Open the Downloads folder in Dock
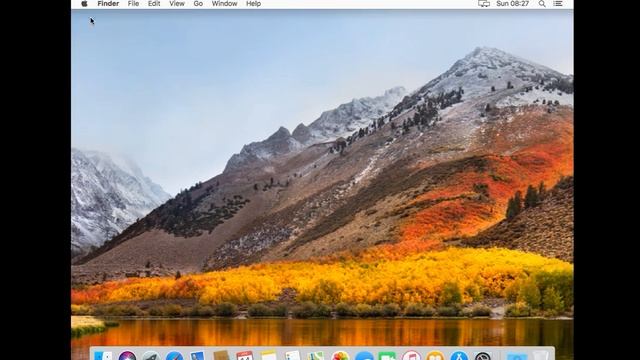 coord(517,356)
